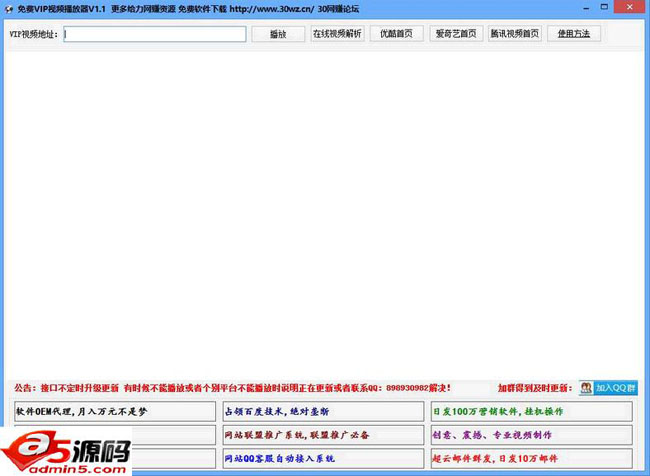Image resolution: width=650 pixels, height=476 pixels.
Task: Go to 优酷首页
Action: click(397, 34)
